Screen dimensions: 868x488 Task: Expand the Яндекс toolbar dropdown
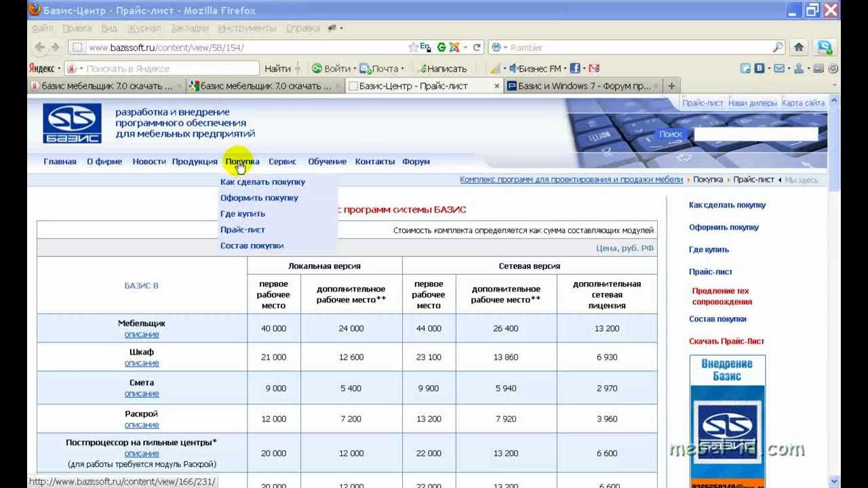(x=59, y=68)
